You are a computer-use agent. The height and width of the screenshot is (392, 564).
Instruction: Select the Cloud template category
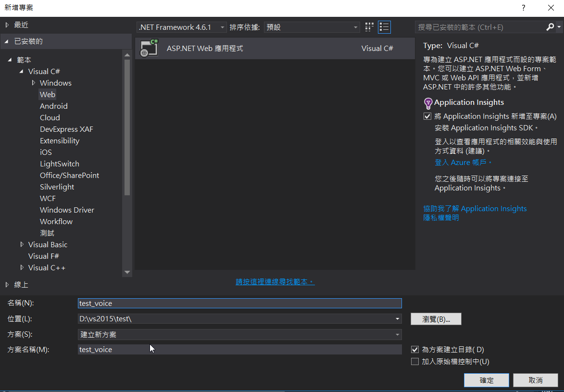tap(50, 118)
